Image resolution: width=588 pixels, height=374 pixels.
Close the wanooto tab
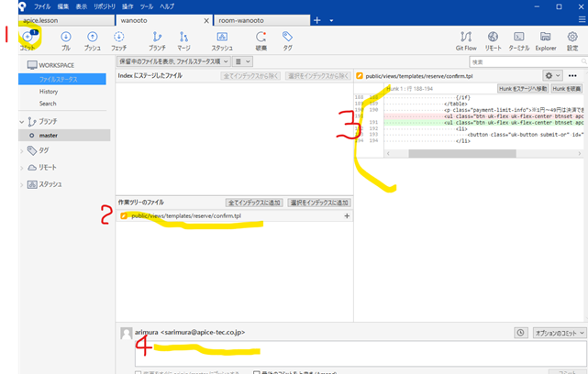pos(206,20)
